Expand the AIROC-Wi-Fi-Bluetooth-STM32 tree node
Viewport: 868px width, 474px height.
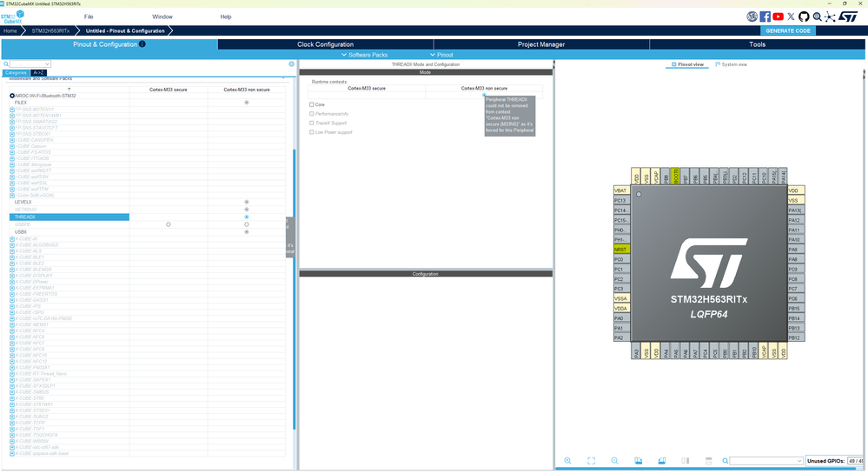pos(12,96)
